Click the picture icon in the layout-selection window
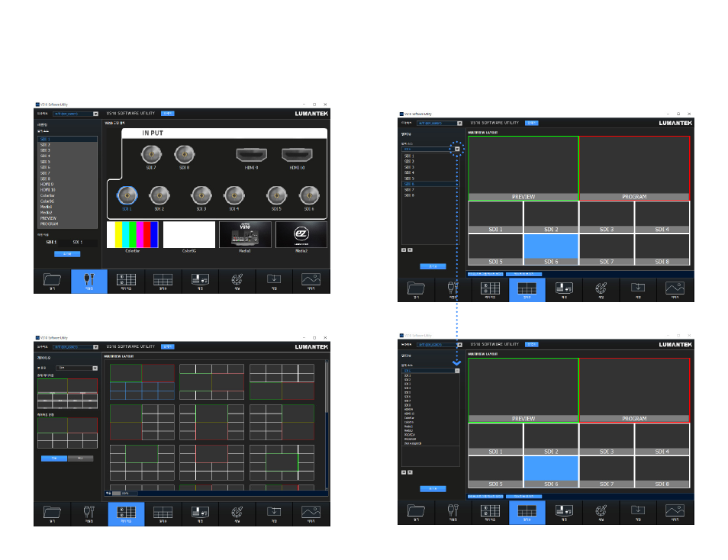 click(311, 513)
